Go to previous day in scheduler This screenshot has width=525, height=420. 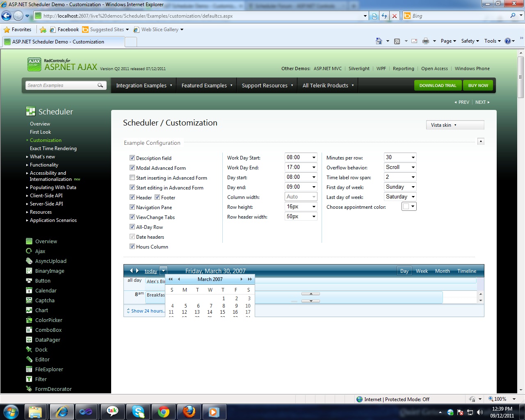coord(131,271)
